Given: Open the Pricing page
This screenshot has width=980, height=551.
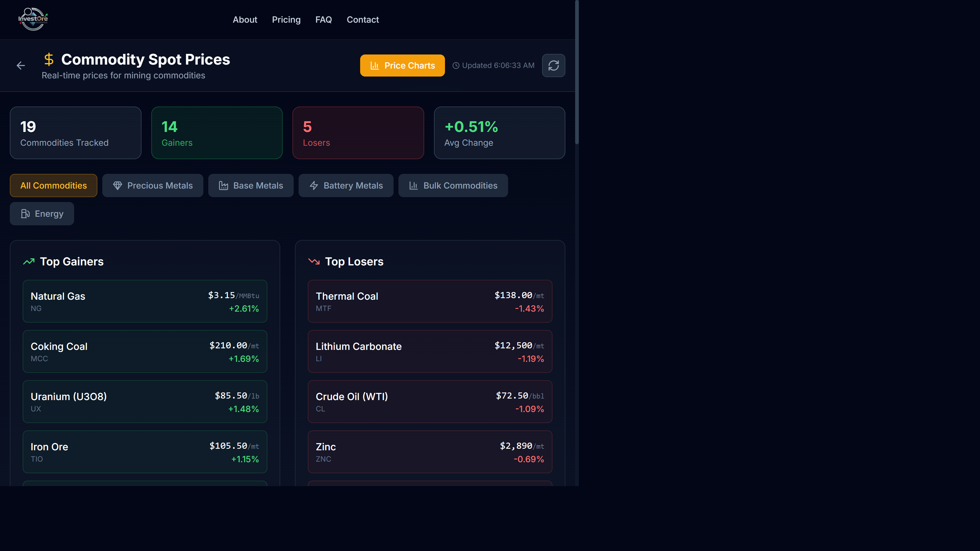Looking at the screenshot, I should pyautogui.click(x=286, y=19).
